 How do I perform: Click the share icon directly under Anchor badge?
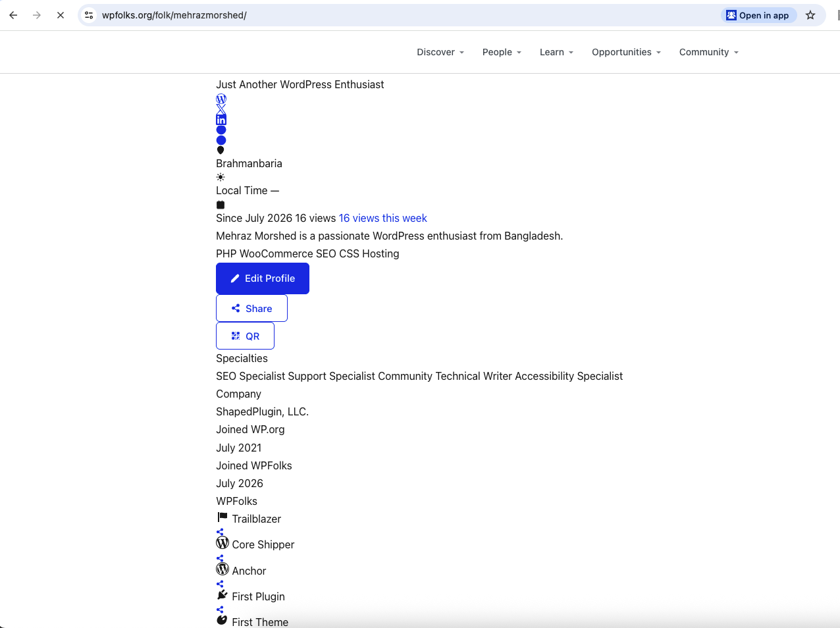point(220,584)
